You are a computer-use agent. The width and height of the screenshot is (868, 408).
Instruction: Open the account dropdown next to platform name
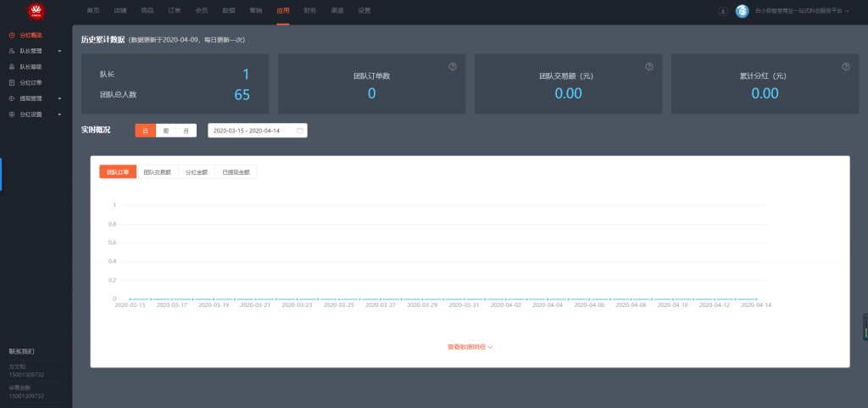point(847,11)
